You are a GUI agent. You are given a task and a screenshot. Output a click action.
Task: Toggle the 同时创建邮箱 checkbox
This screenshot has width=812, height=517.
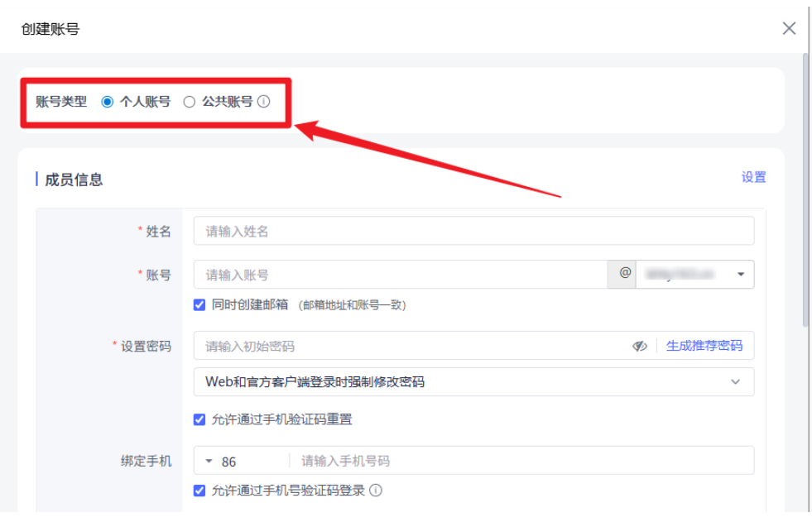pos(199,304)
